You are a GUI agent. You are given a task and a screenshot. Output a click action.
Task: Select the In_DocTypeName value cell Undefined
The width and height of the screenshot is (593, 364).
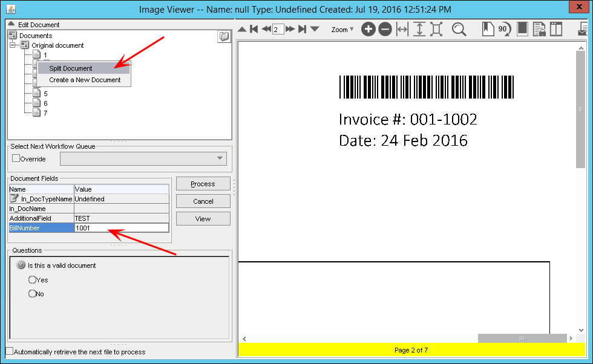click(x=122, y=199)
